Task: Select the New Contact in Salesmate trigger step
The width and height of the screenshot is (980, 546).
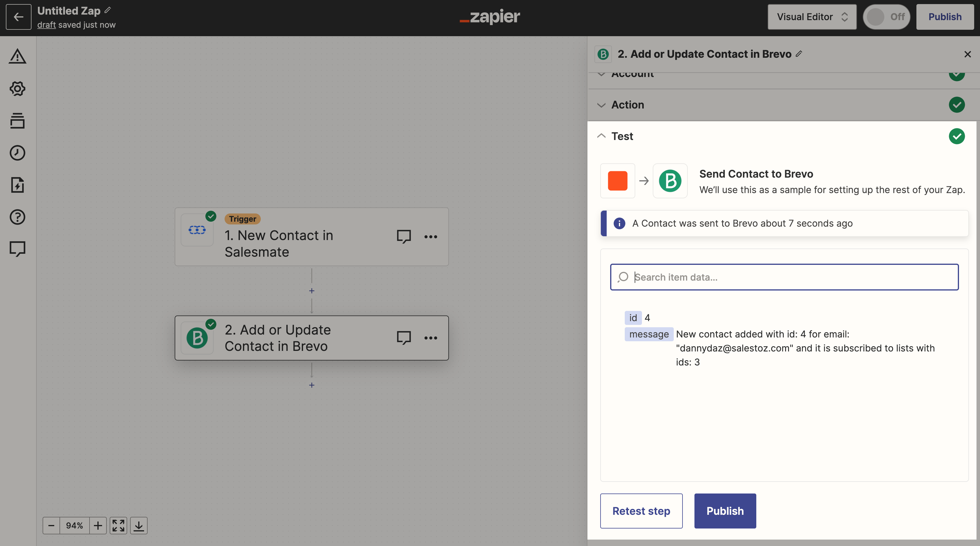Action: click(x=311, y=237)
